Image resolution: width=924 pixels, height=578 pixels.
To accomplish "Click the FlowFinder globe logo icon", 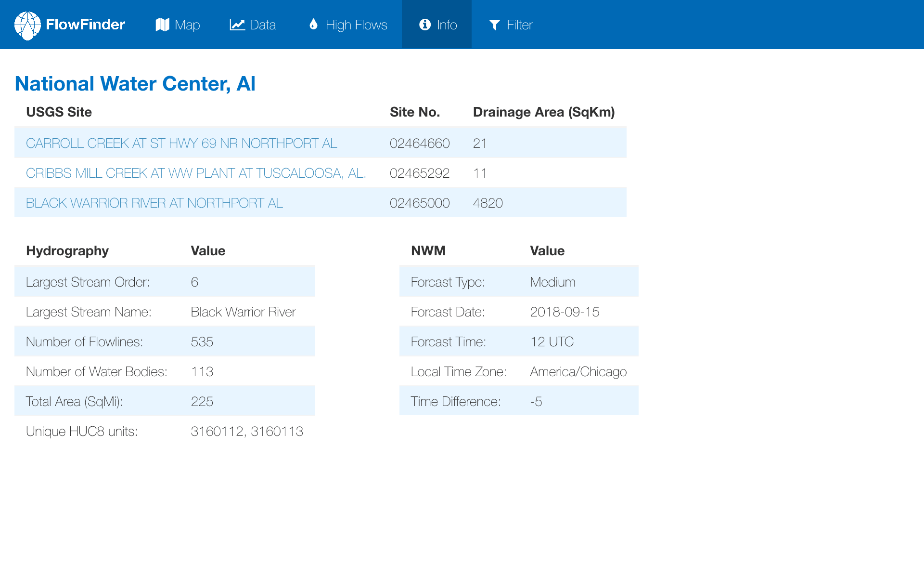I will 27,26.
